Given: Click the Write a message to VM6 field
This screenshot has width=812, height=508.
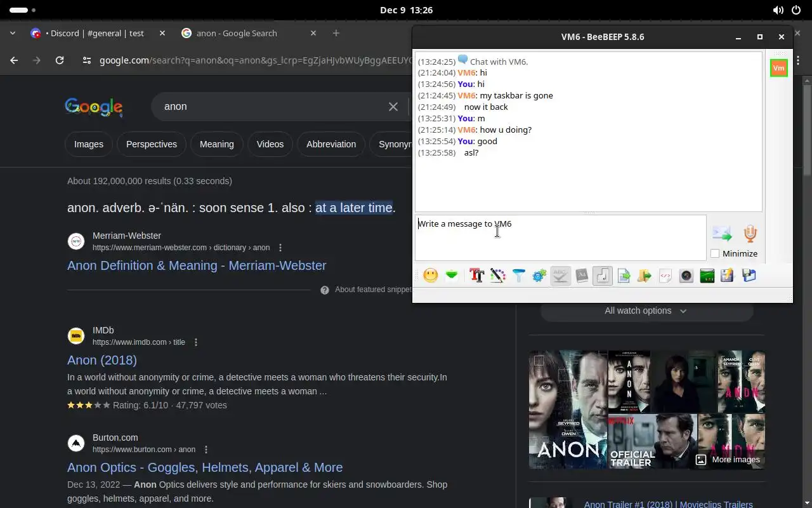Looking at the screenshot, I should 560,237.
